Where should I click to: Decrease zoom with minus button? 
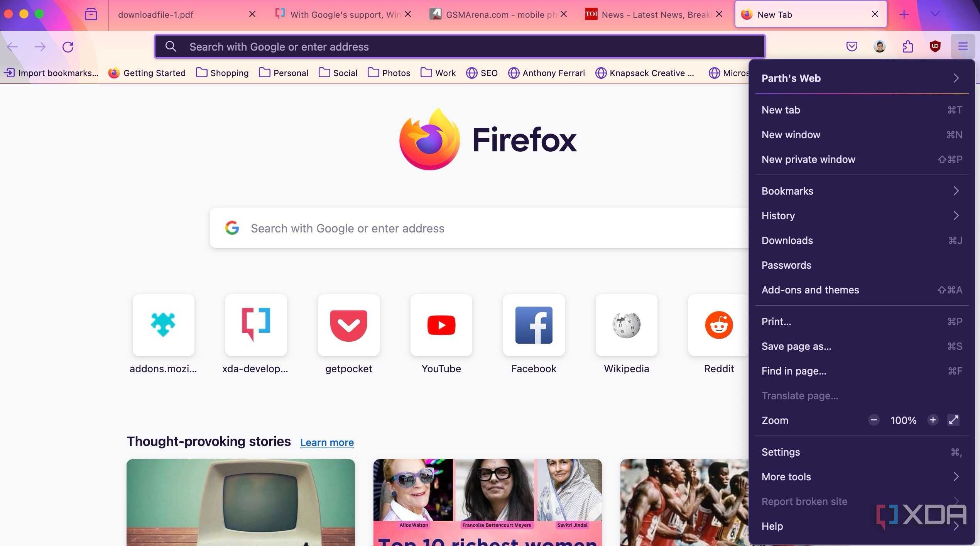pos(874,420)
